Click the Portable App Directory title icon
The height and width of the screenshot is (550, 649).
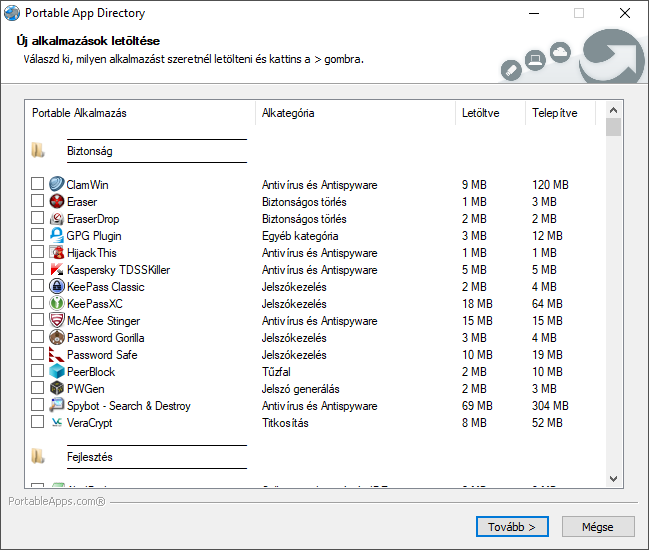12,13
